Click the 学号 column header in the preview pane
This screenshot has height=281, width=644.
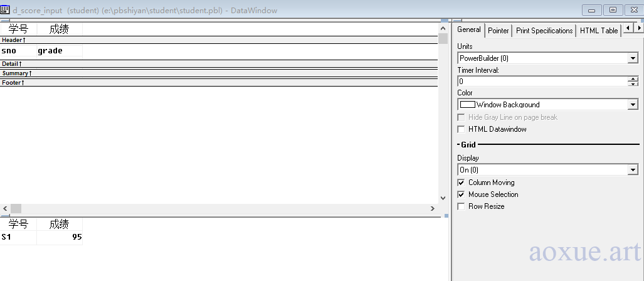click(18, 224)
